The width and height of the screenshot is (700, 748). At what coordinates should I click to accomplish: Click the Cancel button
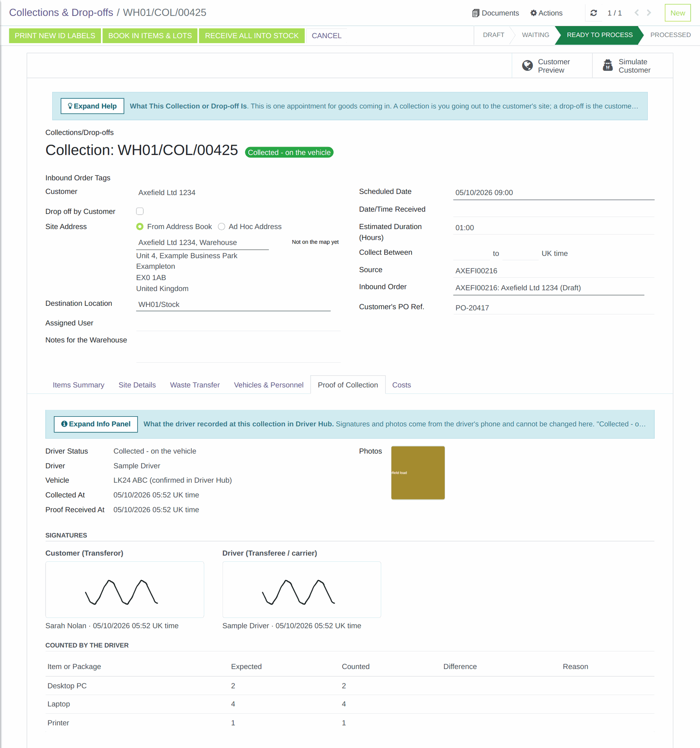(x=327, y=35)
